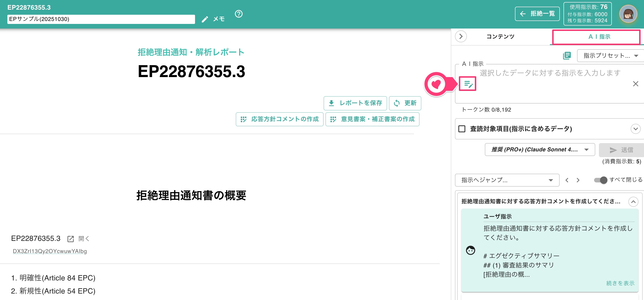The image size is (644, 300).
Task: Click the トークン数 0/8,192 text
Action: pos(486,110)
